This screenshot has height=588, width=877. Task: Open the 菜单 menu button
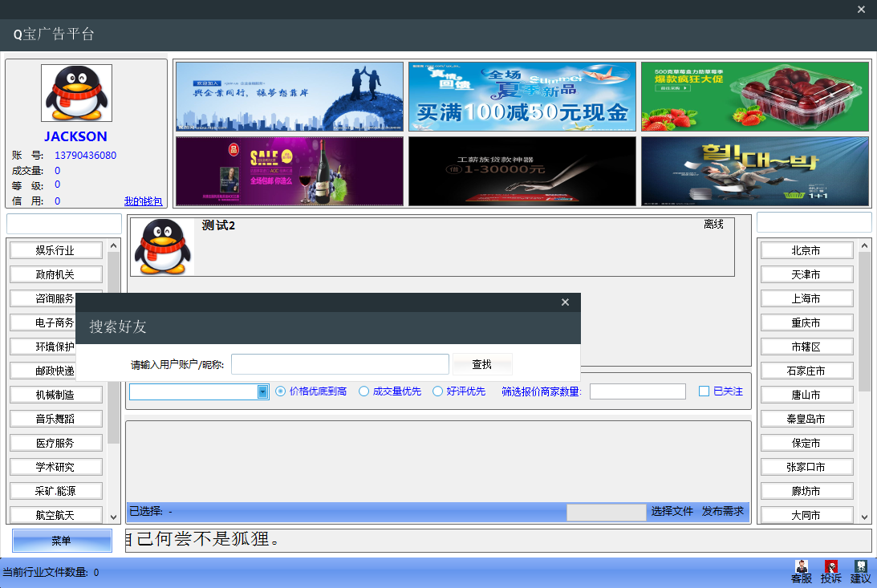[x=62, y=541]
